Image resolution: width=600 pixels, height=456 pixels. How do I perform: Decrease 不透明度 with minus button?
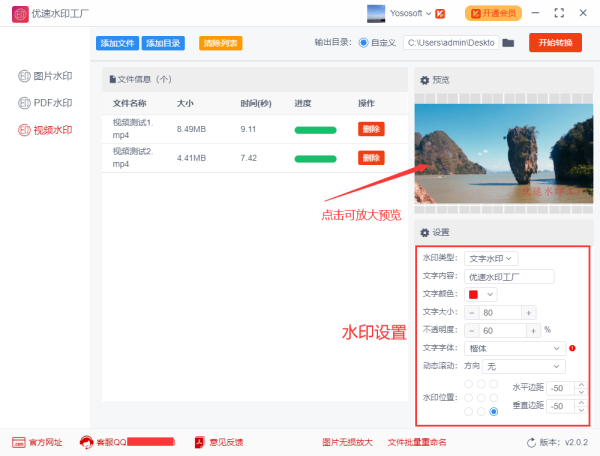click(x=471, y=331)
